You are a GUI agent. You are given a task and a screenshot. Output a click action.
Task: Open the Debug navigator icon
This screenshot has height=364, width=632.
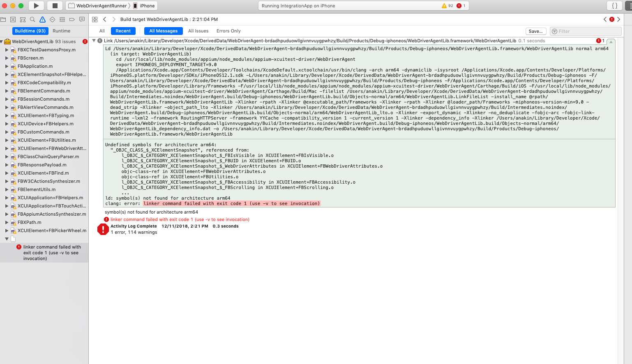(x=62, y=19)
